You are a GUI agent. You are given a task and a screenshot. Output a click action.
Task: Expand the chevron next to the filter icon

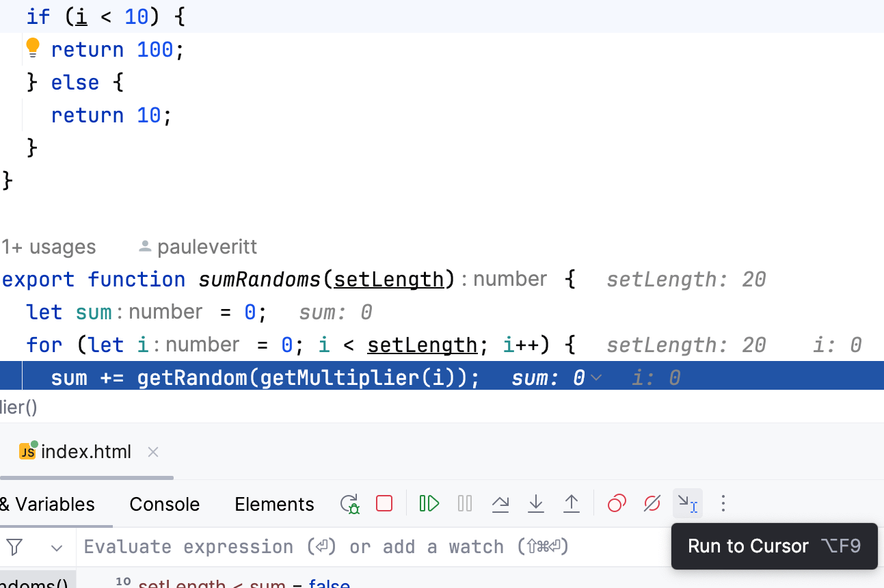pos(56,547)
